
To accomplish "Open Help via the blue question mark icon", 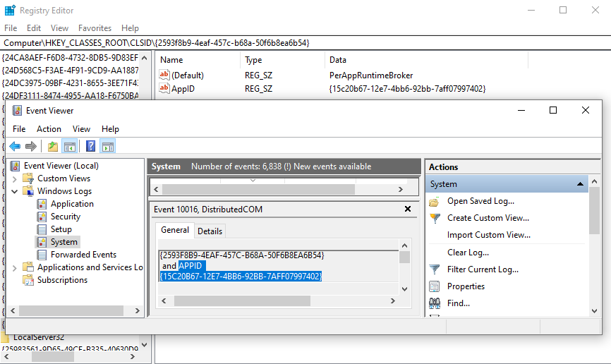I will point(90,147).
